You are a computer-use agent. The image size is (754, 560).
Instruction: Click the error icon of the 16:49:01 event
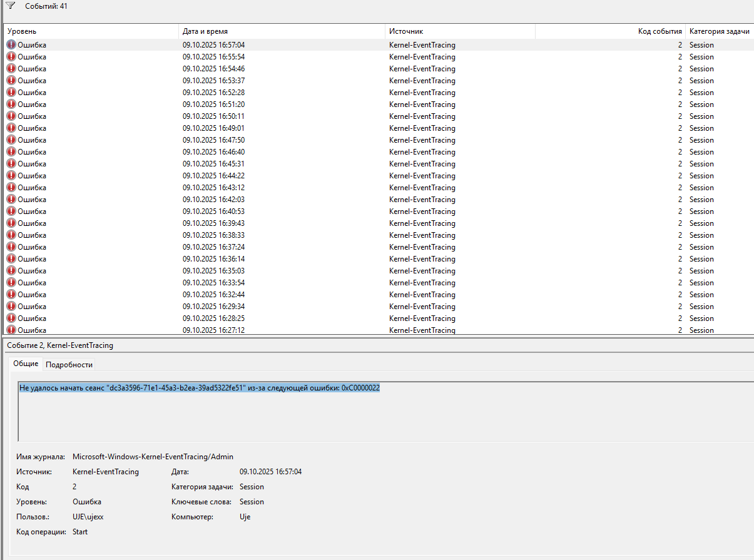click(x=11, y=128)
